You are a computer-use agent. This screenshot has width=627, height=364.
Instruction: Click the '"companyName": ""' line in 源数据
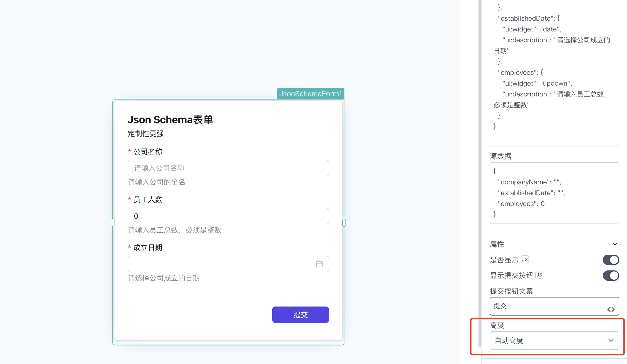529,182
